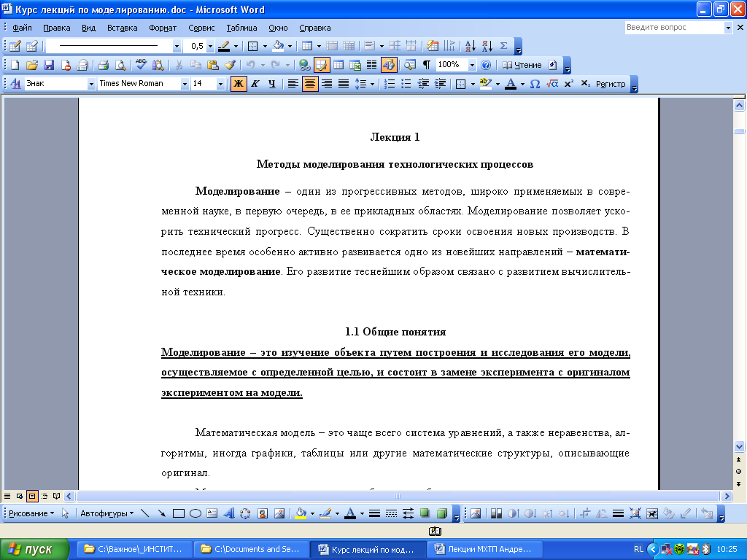
Task: Print the document using the printer icon
Action: [x=103, y=65]
